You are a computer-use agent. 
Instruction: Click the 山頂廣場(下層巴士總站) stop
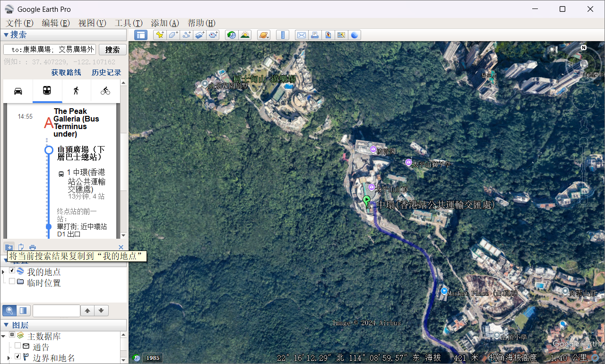80,153
